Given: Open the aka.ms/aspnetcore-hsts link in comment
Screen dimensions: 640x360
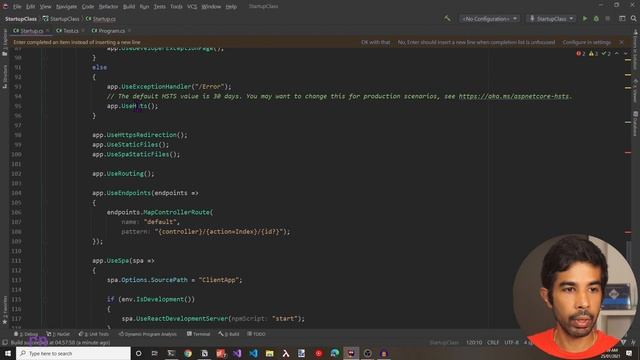Looking at the screenshot, I should [514, 96].
